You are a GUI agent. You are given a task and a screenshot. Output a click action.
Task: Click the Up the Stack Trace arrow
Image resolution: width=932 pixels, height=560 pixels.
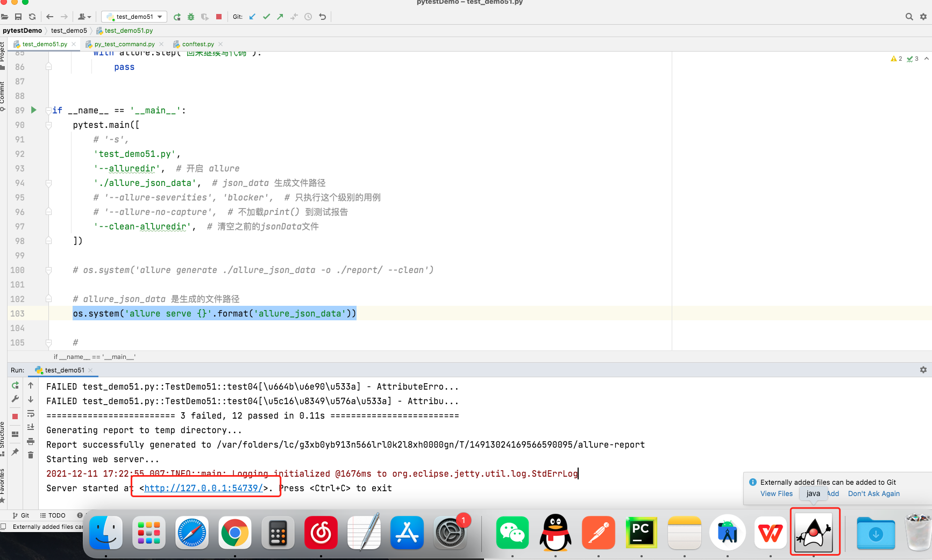(x=31, y=385)
